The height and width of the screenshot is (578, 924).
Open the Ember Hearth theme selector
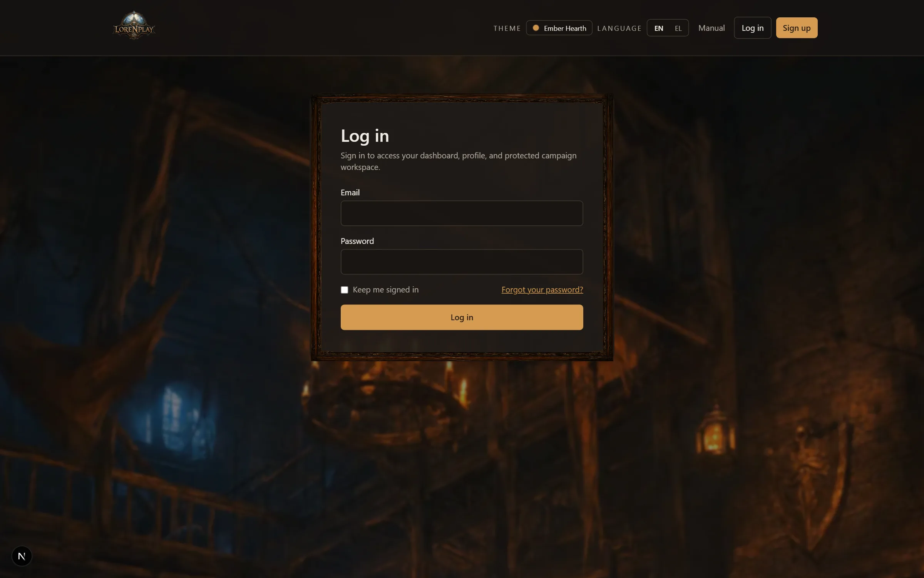(x=559, y=28)
